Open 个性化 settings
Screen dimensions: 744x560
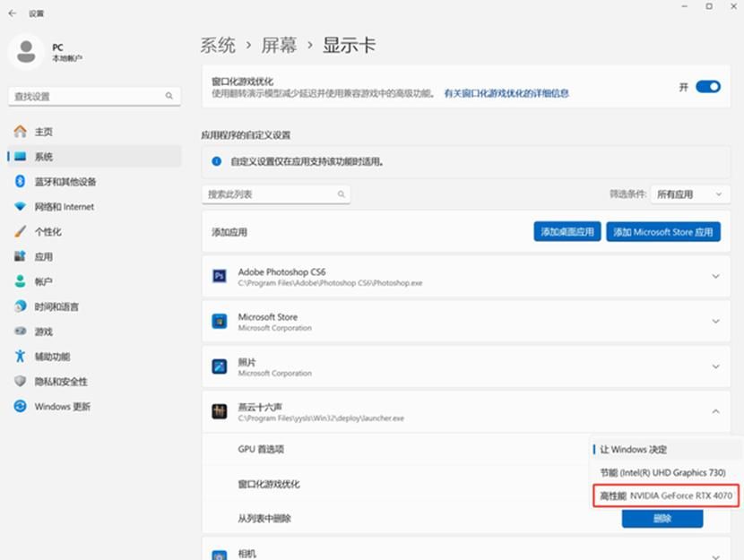(x=94, y=231)
